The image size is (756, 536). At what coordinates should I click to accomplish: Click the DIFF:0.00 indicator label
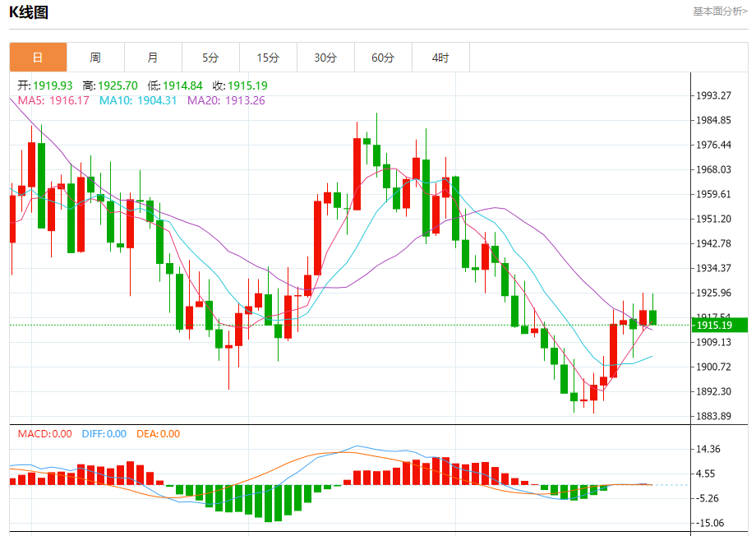point(104,434)
